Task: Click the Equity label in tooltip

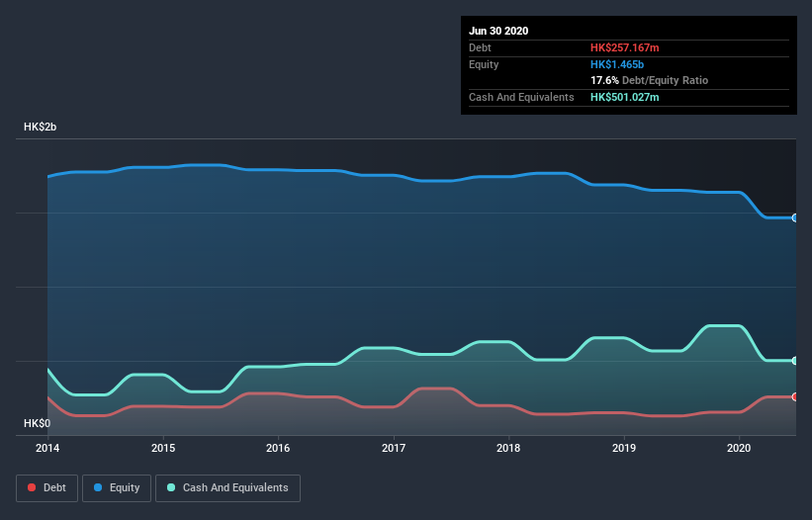Action: [484, 64]
